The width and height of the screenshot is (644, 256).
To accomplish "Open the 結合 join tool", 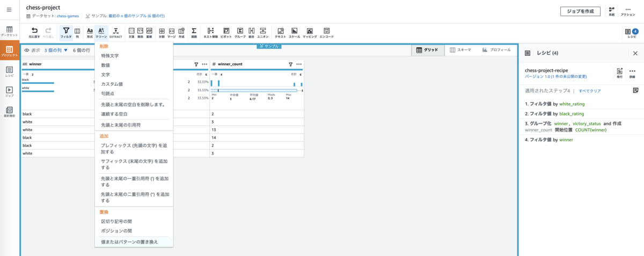I will coord(252,33).
